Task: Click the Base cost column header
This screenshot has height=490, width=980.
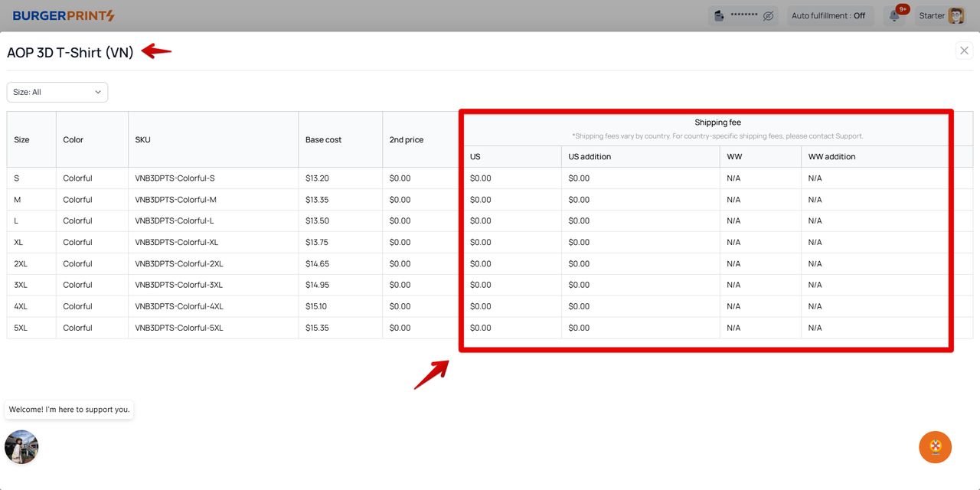Action: pos(323,139)
